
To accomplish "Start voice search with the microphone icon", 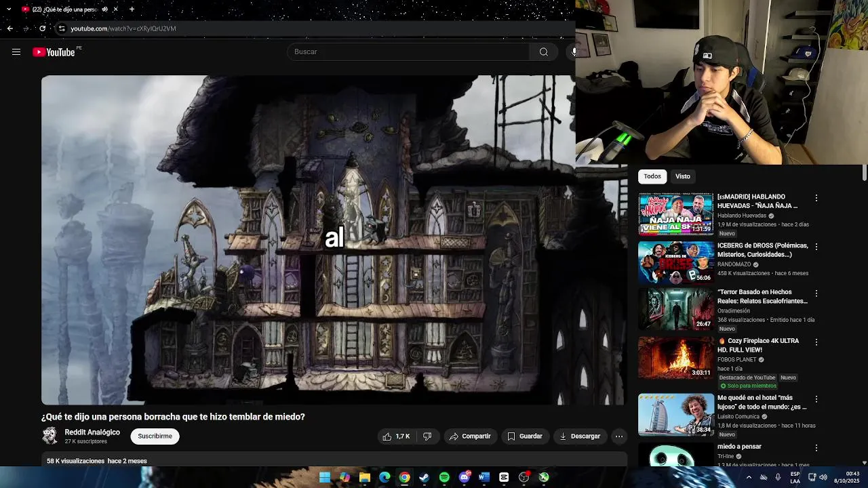I will pos(574,52).
